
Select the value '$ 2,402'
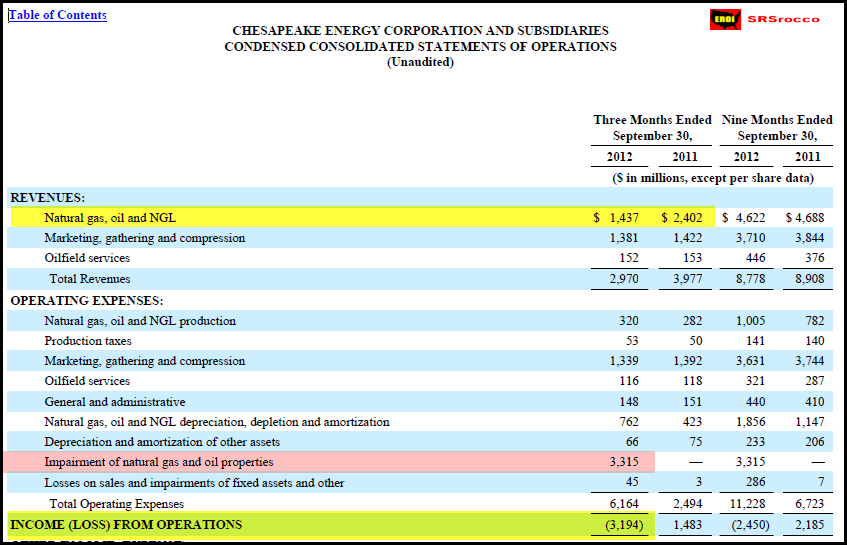[682, 218]
